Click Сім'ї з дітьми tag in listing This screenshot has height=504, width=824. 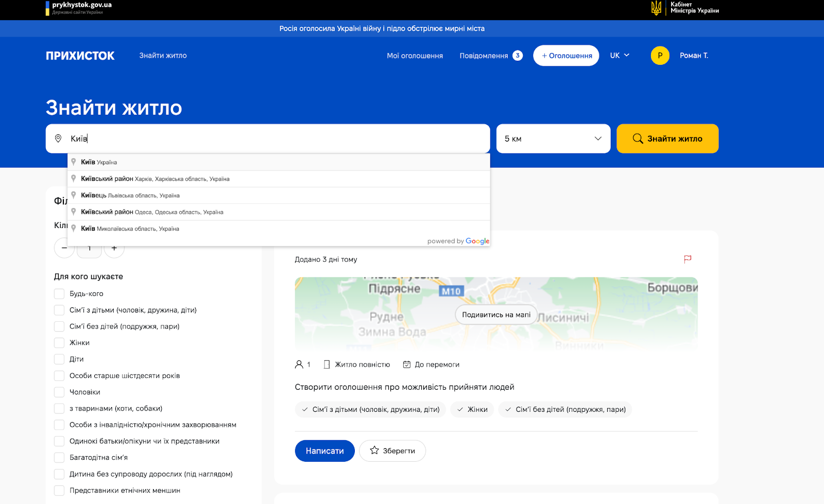[x=370, y=409]
